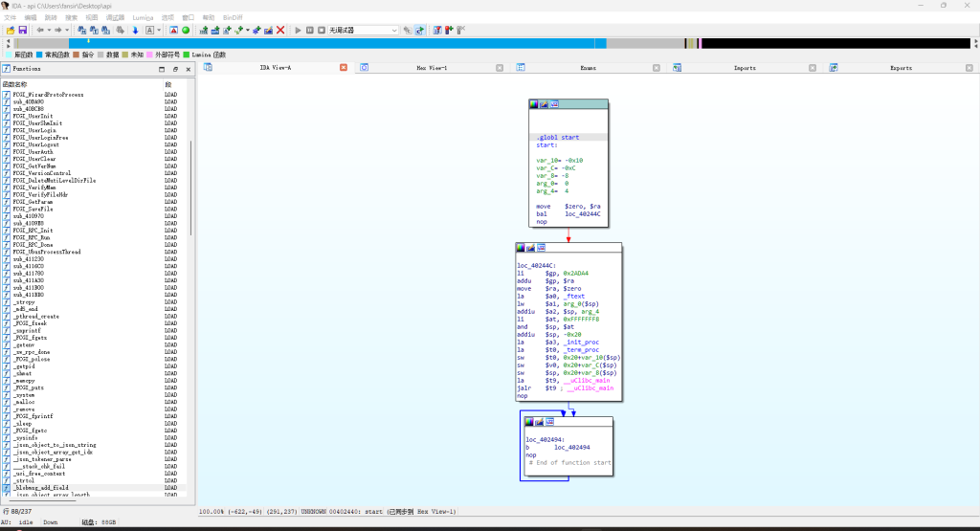Viewport: 980px width, 531px height.
Task: Click the text search 'A' box icon
Action: (150, 30)
